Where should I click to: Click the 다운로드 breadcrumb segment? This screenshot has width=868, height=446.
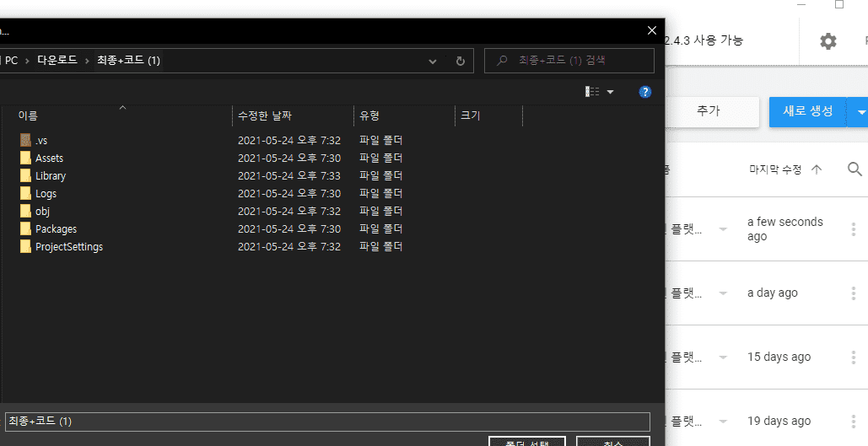tap(57, 61)
